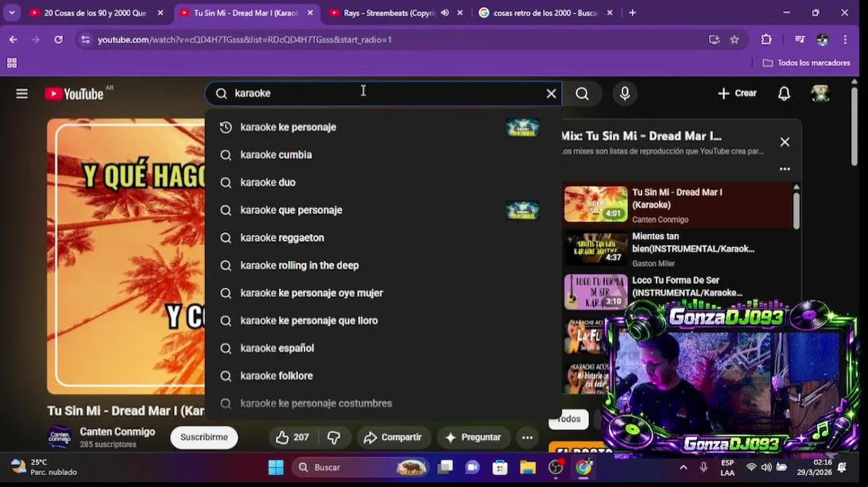The image size is (868, 487).
Task: Open Task View on the taskbar
Action: point(445,467)
